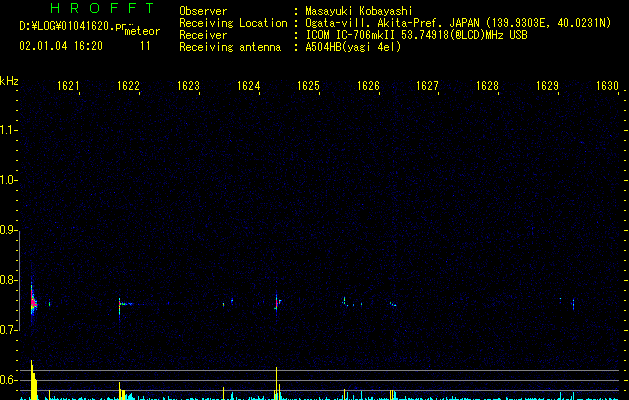Click the 1625 time marker

click(x=308, y=85)
